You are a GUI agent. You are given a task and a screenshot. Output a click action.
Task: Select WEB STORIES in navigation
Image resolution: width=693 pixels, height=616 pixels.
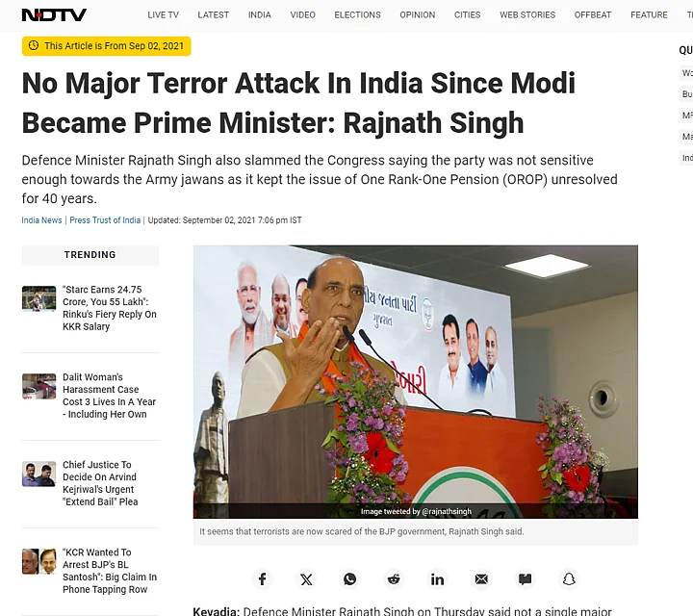(527, 15)
